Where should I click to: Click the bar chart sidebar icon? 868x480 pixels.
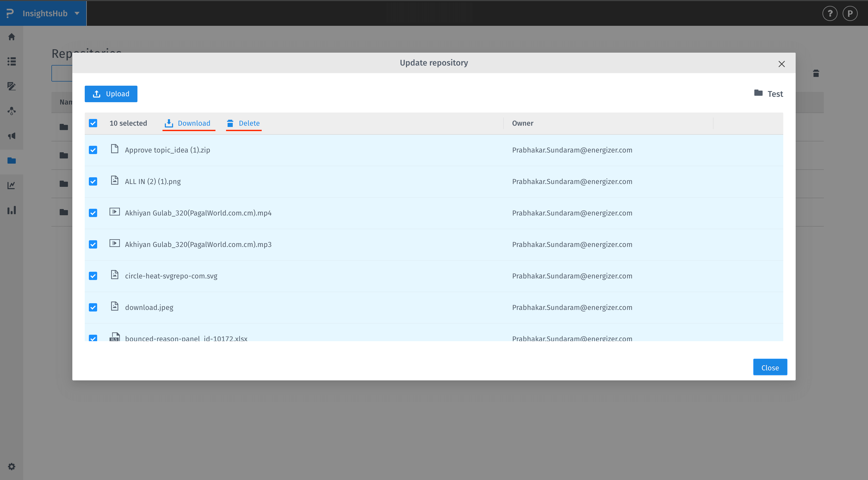coord(11,210)
